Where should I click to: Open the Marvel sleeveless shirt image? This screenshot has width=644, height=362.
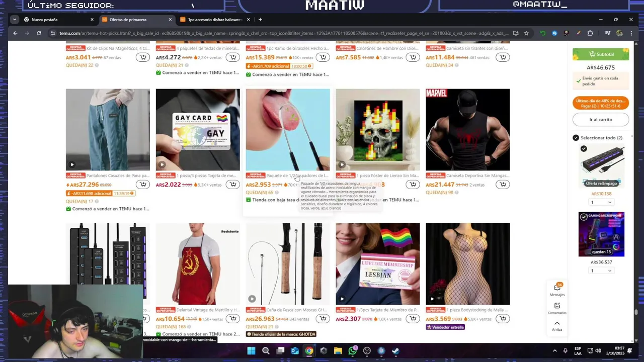point(468,130)
